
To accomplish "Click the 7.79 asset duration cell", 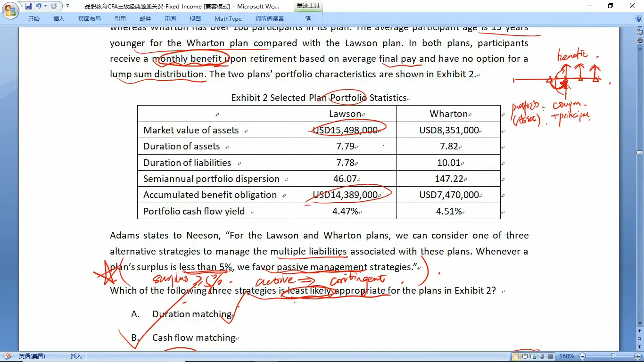I will click(x=345, y=147).
